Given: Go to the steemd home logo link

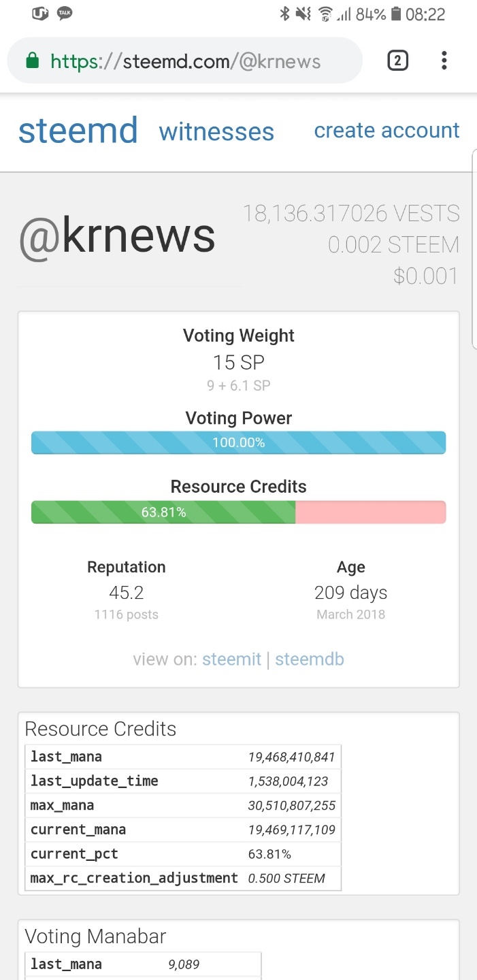Looking at the screenshot, I should (x=78, y=131).
